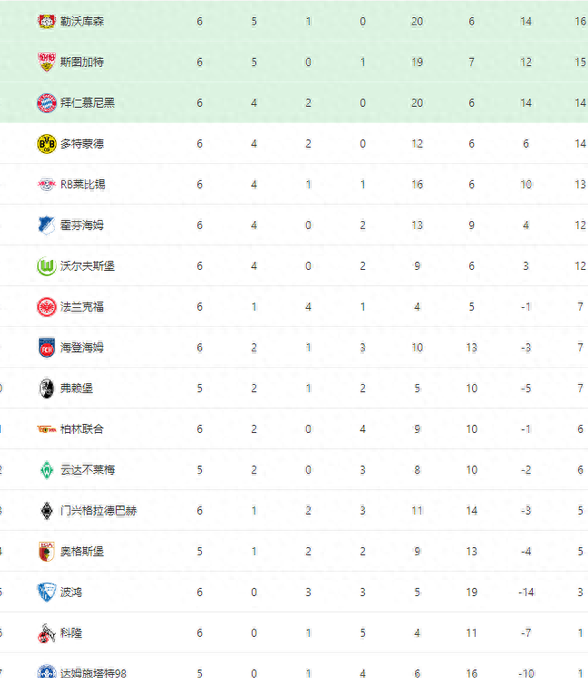The width and height of the screenshot is (588, 678).
Task: Open team name 多特蒙德
Action: click(x=82, y=144)
